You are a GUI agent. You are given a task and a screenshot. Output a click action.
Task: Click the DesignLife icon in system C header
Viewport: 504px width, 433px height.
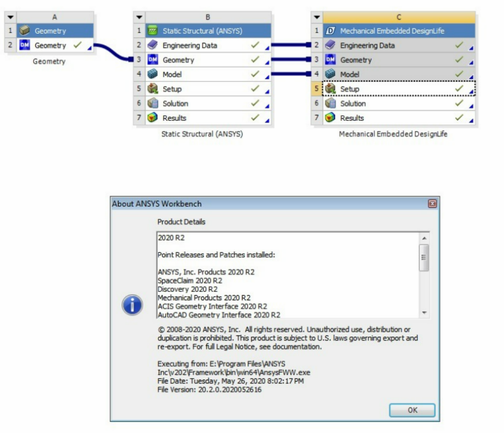tap(330, 31)
